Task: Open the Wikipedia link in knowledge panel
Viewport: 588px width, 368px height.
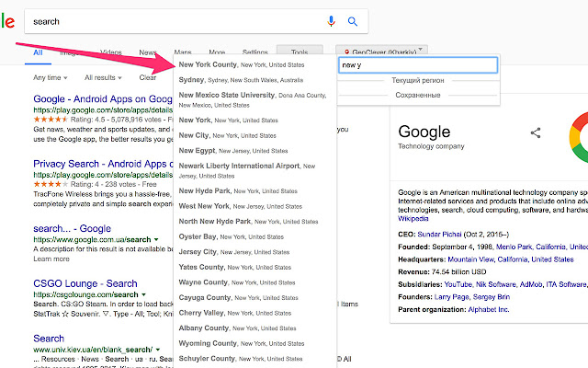Action: tap(413, 219)
